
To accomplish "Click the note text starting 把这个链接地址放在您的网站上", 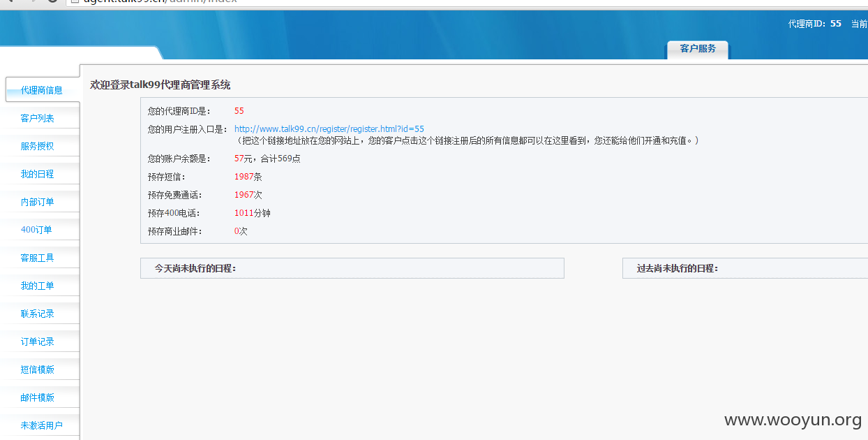I will click(x=467, y=140).
